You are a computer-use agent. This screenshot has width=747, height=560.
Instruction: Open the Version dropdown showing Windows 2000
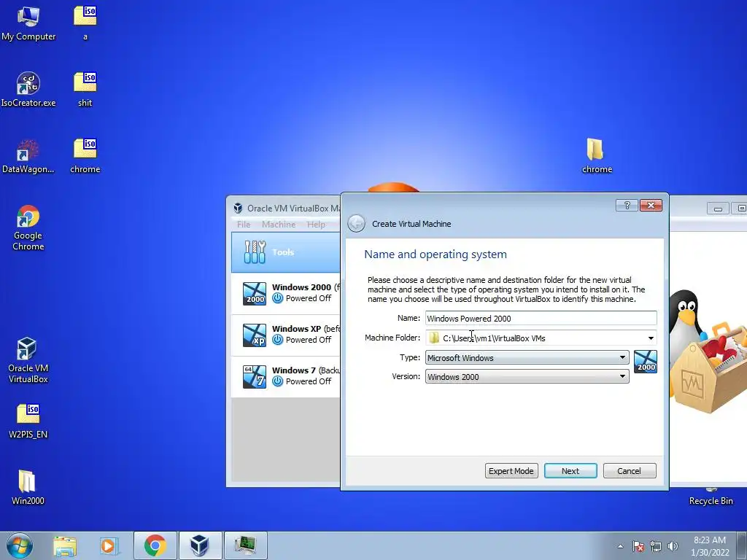(x=527, y=377)
